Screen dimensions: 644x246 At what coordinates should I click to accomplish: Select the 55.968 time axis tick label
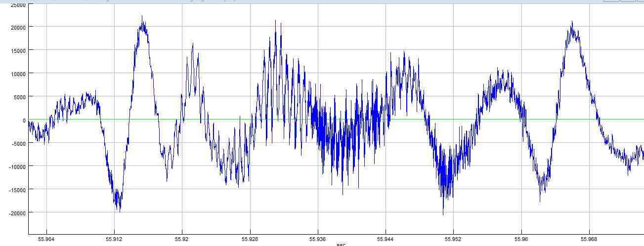589,239
